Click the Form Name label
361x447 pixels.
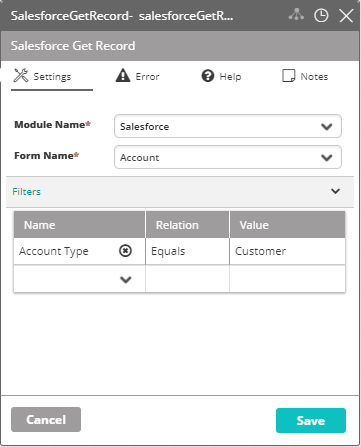coord(47,156)
